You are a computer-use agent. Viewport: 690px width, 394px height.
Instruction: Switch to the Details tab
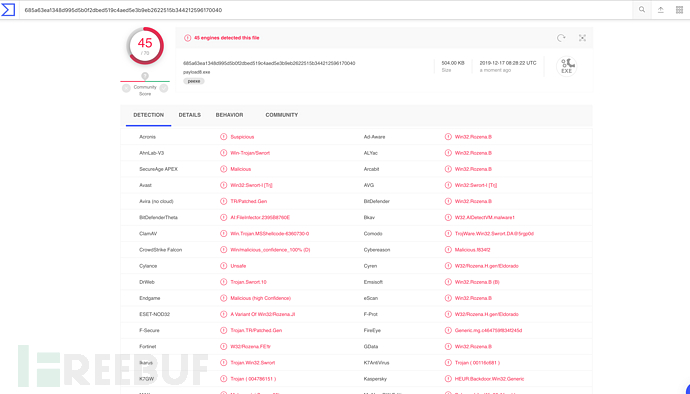point(190,115)
